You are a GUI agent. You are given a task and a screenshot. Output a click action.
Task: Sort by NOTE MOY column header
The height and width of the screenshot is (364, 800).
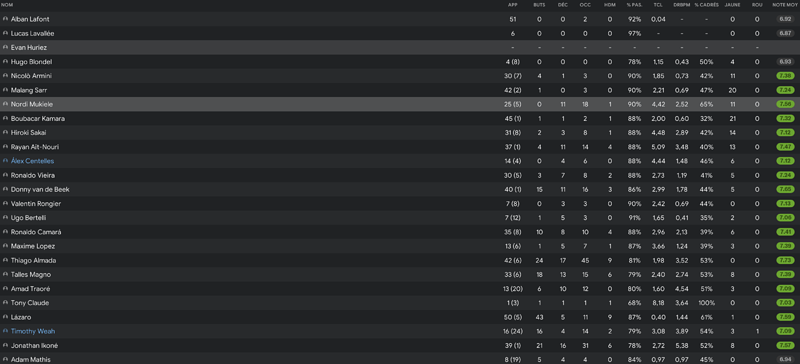(x=785, y=5)
